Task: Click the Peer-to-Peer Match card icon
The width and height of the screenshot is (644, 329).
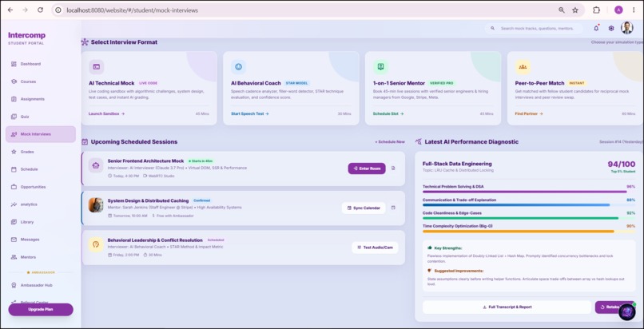Action: coord(523,66)
